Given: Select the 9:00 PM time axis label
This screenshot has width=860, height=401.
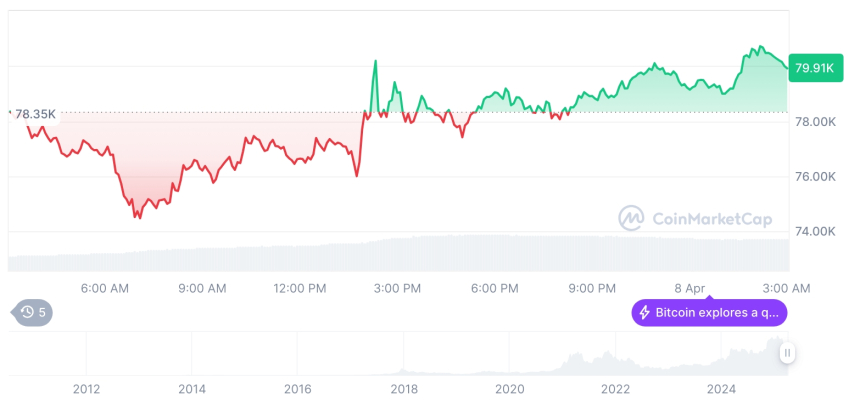Looking at the screenshot, I should click(x=592, y=289).
